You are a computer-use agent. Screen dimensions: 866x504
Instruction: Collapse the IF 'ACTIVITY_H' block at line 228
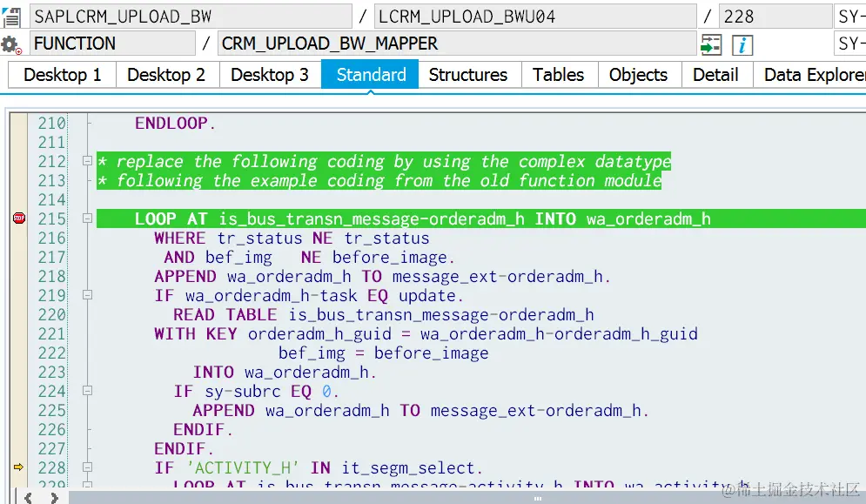pos(87,467)
